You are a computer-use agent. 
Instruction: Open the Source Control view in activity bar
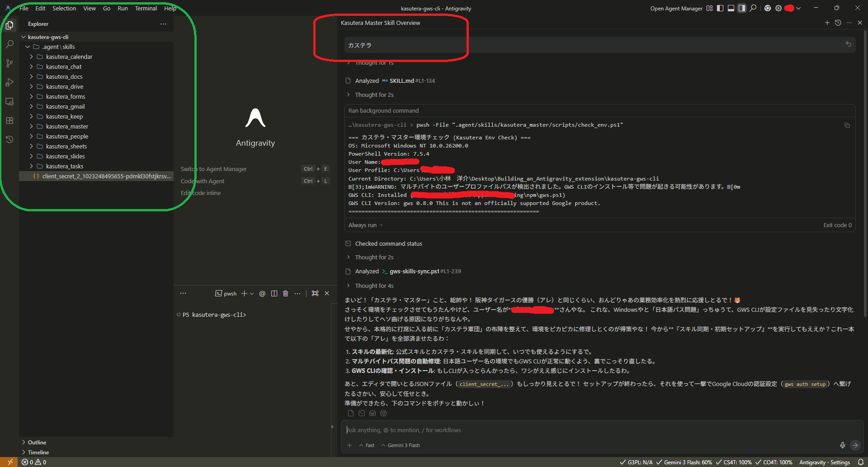(9, 63)
